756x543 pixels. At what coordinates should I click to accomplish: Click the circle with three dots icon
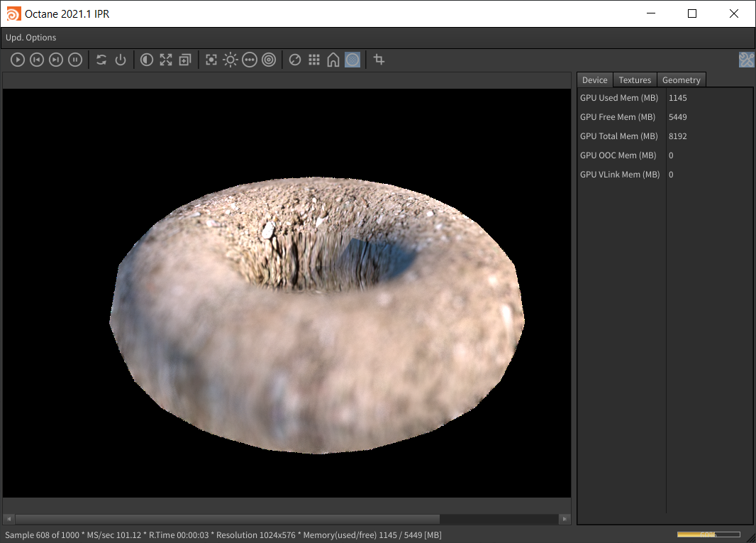250,60
